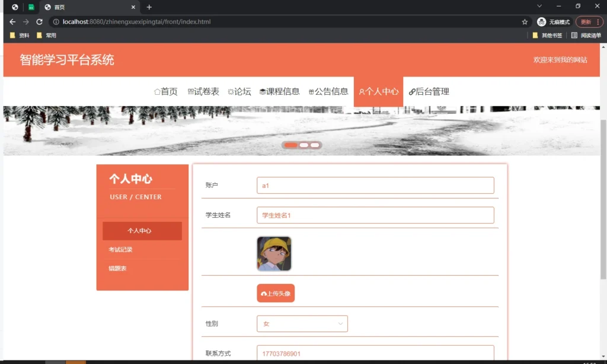Viewport: 607px width, 364px height.
Task: Open the 资料 bookmark folder
Action: (x=20, y=36)
